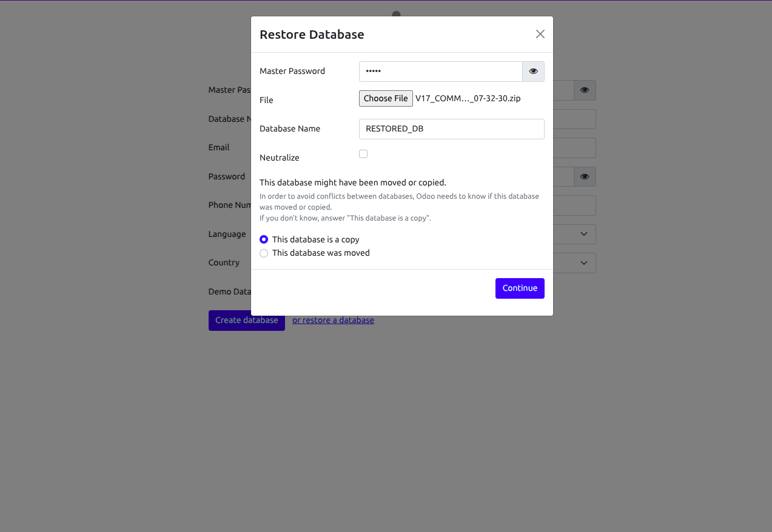Viewport: 772px width, 532px height.
Task: Click the background form's Database Name input
Action: (x=574, y=119)
